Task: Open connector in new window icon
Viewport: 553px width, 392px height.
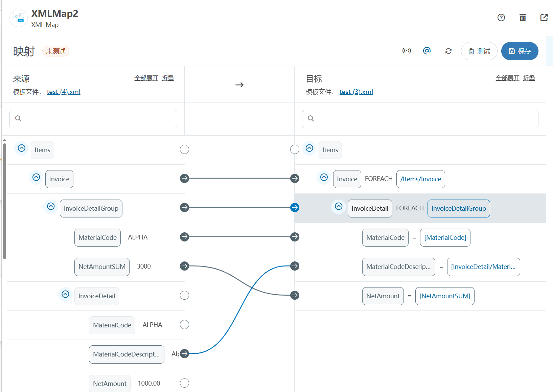Action: point(544,18)
